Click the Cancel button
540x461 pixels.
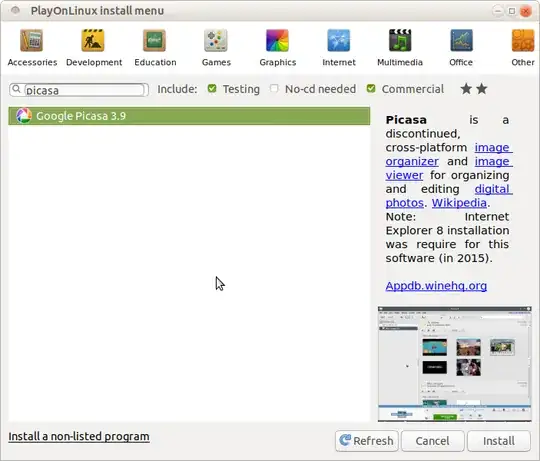[x=433, y=441]
